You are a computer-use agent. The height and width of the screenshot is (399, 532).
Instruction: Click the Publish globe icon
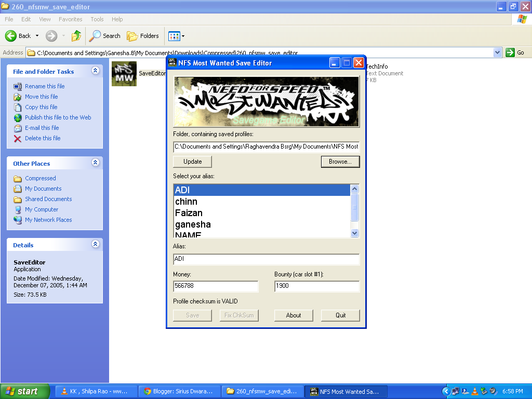[18, 118]
